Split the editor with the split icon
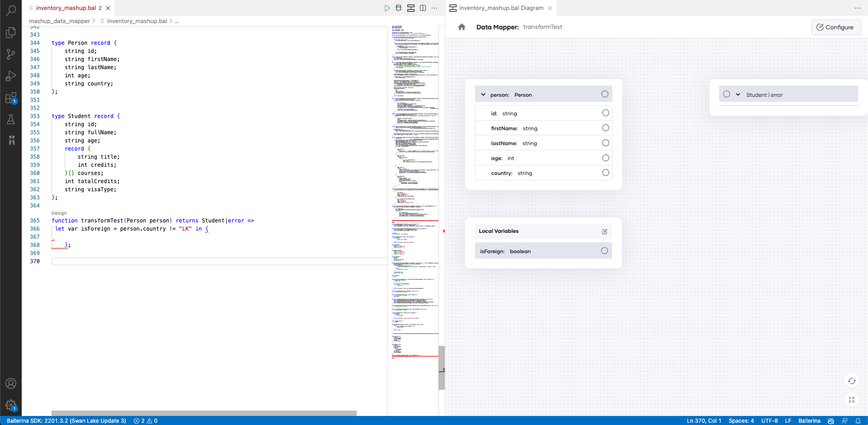This screenshot has width=868, height=425. 423,8
